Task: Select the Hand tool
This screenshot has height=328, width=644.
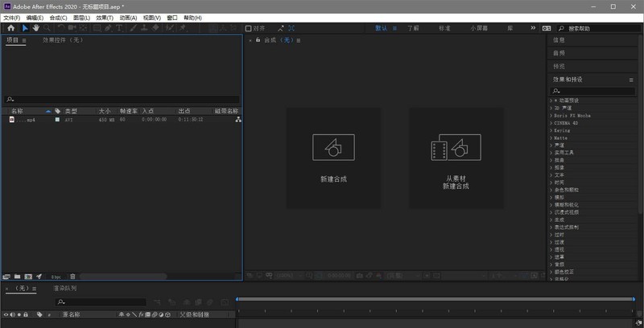Action: click(35, 27)
